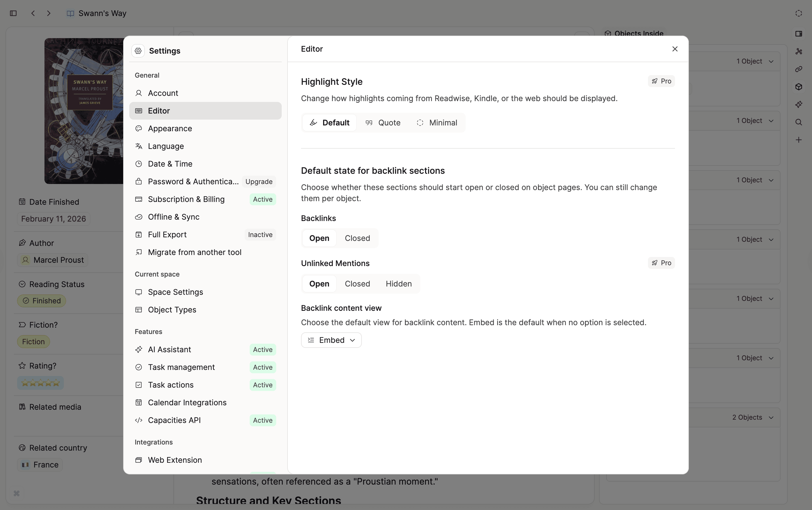
Task: Click the Marcel Proust author tag
Action: [x=52, y=260]
